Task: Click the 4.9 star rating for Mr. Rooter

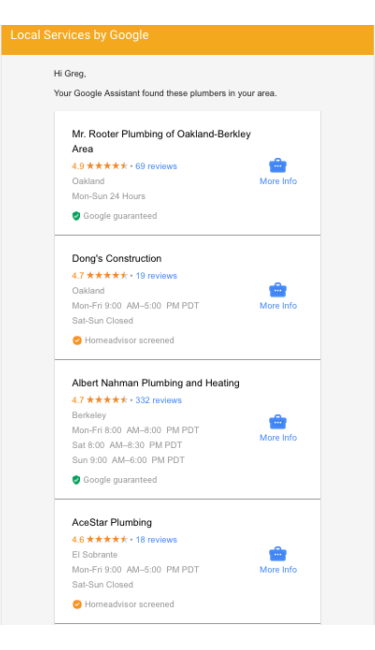Action: tap(99, 166)
